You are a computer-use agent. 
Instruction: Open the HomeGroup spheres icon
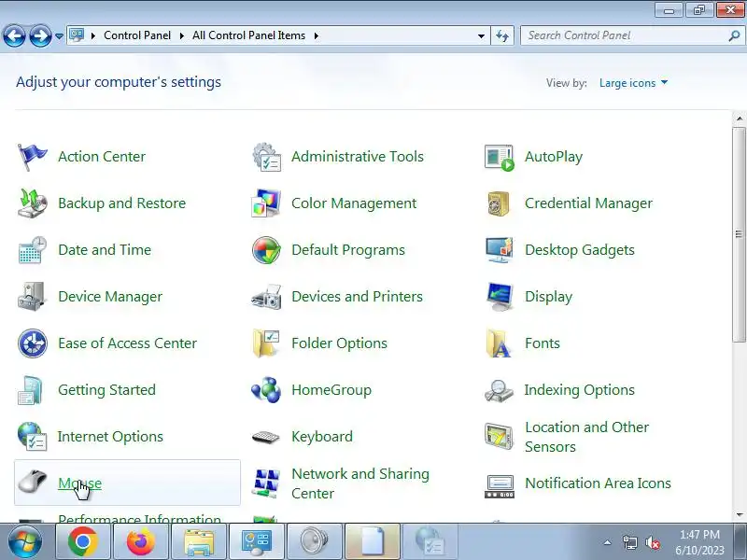[266, 390]
